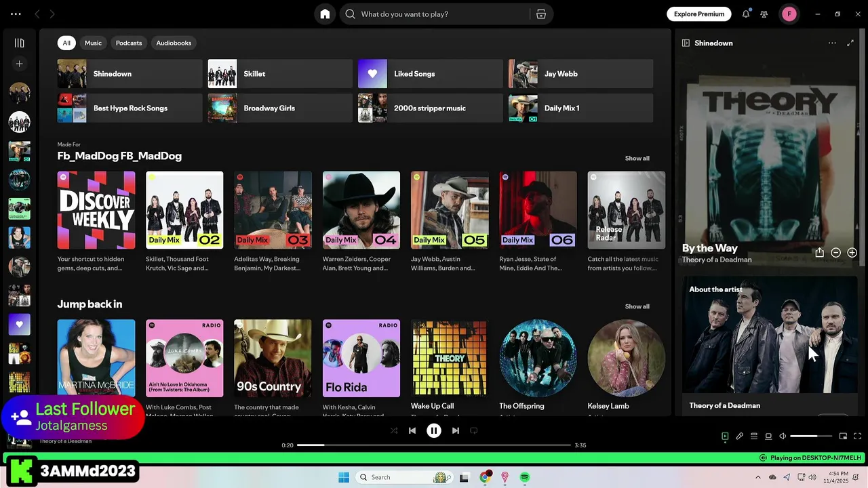Open the Skillet shortcut tile
This screenshot has height=488, width=868.
(x=280, y=74)
